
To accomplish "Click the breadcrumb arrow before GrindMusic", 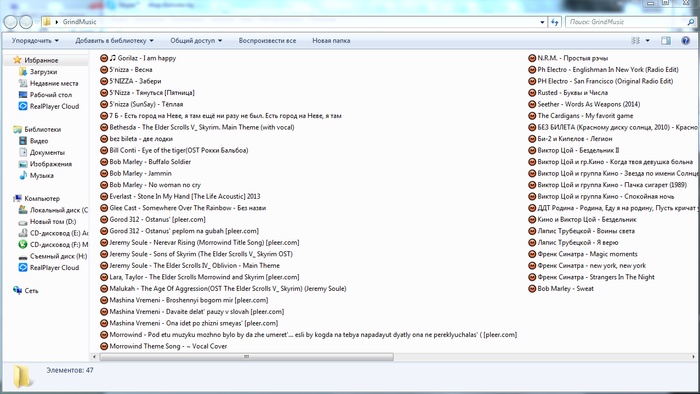I will [57, 22].
